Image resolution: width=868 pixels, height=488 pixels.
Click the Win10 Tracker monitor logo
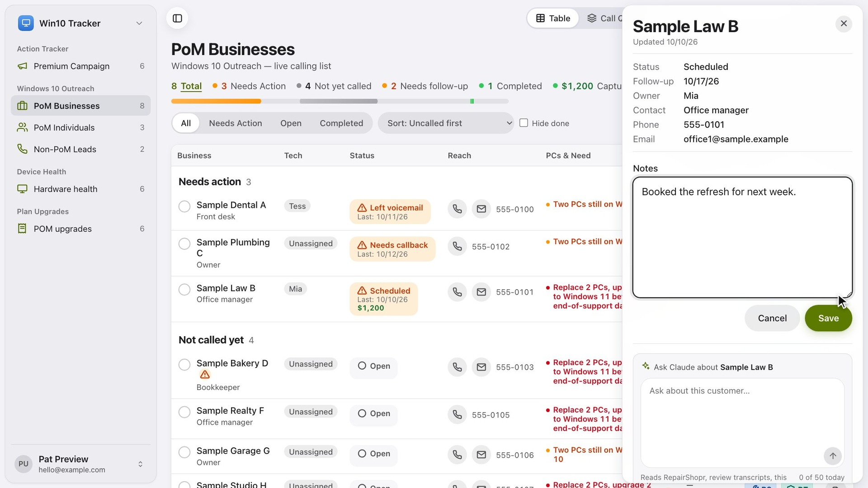pos(26,23)
